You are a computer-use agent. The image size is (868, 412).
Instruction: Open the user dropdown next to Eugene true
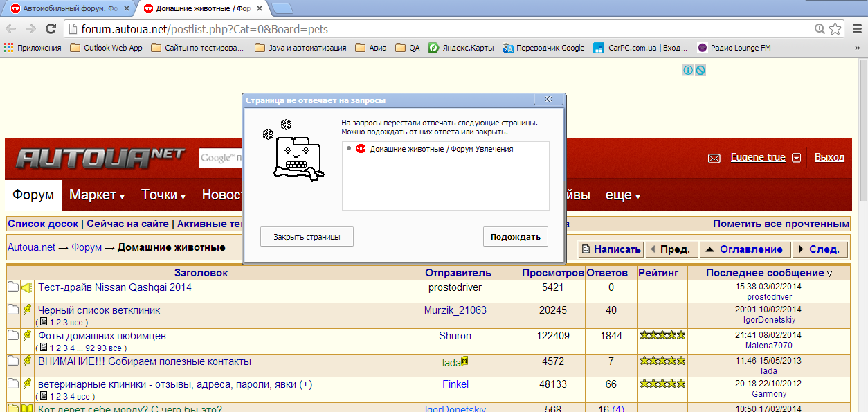pos(796,158)
